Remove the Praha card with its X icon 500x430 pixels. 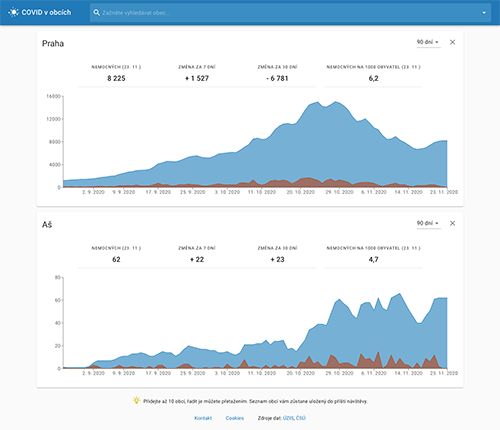pyautogui.click(x=452, y=42)
